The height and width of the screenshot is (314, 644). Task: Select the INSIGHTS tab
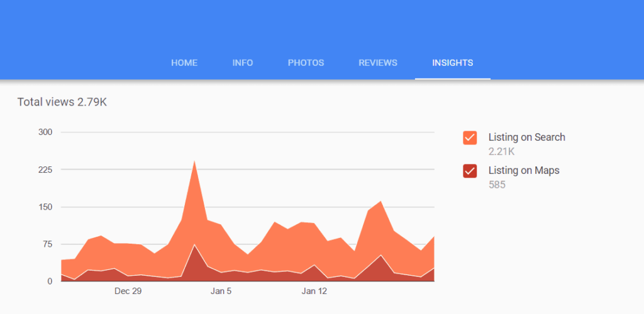pyautogui.click(x=453, y=63)
